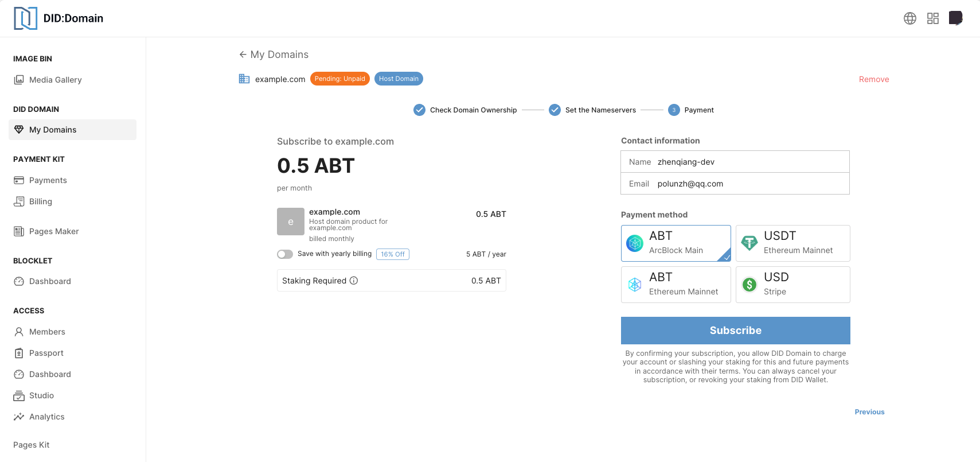
Task: Click the Remove domain link
Action: point(873,79)
